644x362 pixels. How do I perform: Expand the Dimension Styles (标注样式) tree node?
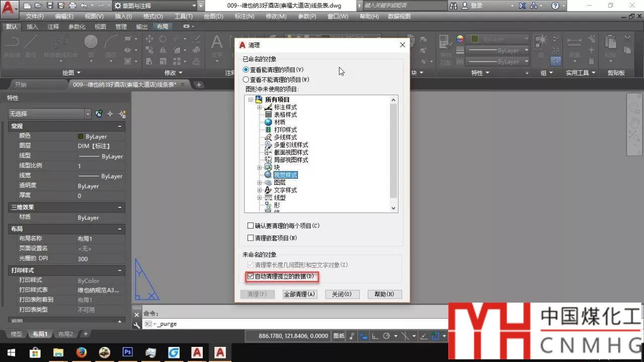click(x=260, y=107)
